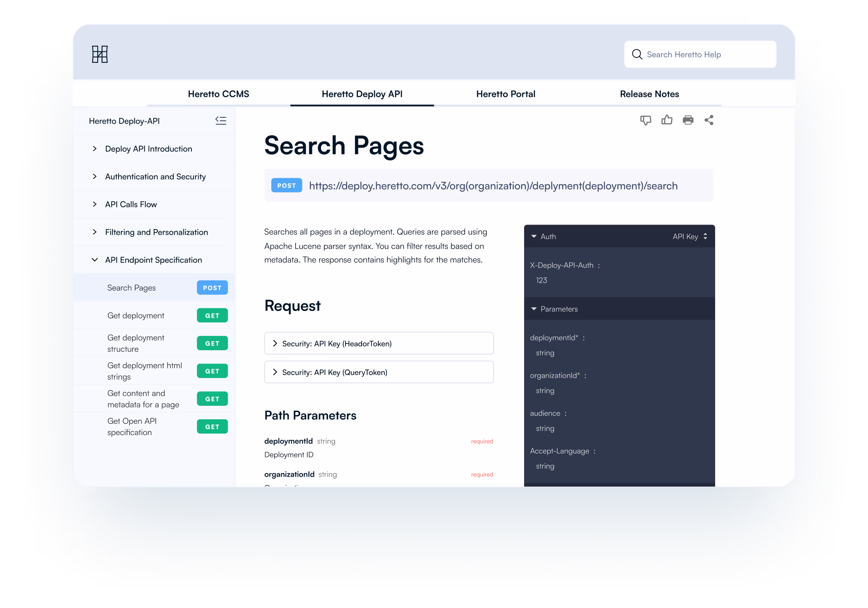Click the Path Parameters heading

coord(310,415)
